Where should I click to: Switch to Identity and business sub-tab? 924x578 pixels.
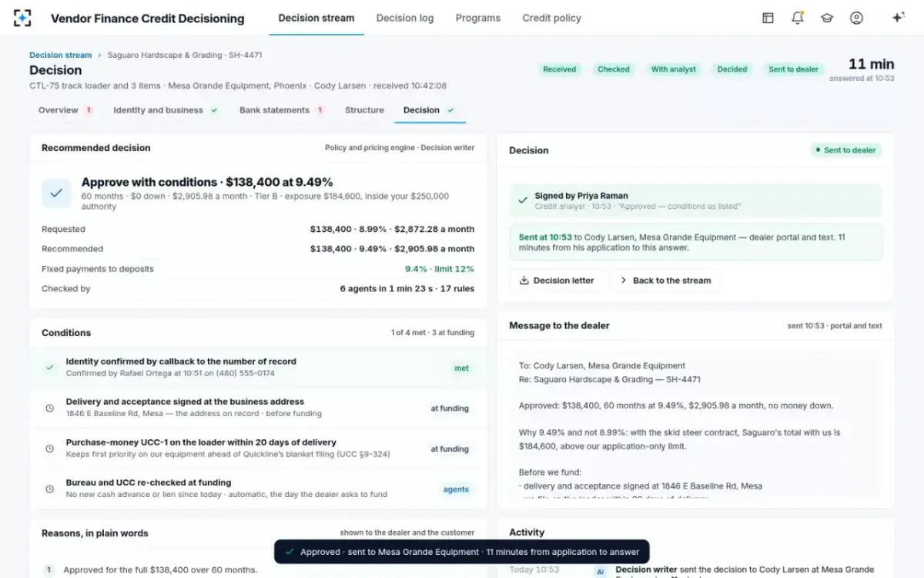(166, 110)
